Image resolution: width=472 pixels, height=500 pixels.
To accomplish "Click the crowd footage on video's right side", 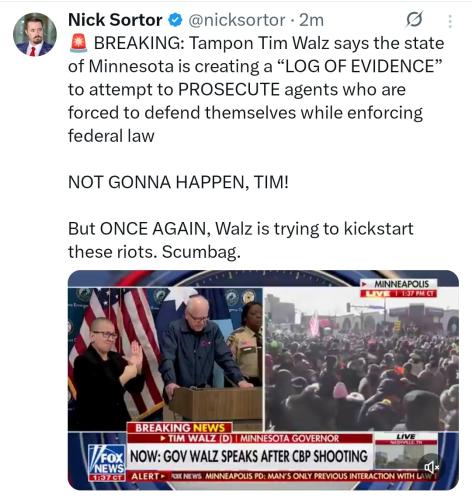I will 362,360.
